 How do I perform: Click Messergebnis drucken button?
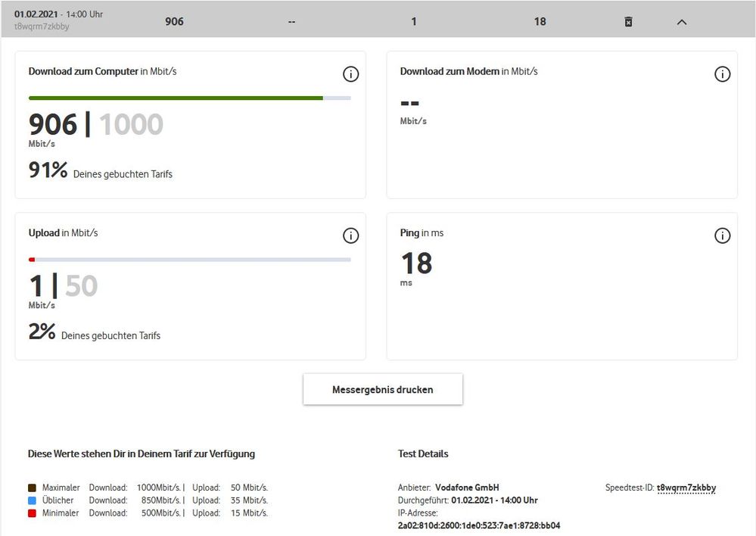point(383,389)
